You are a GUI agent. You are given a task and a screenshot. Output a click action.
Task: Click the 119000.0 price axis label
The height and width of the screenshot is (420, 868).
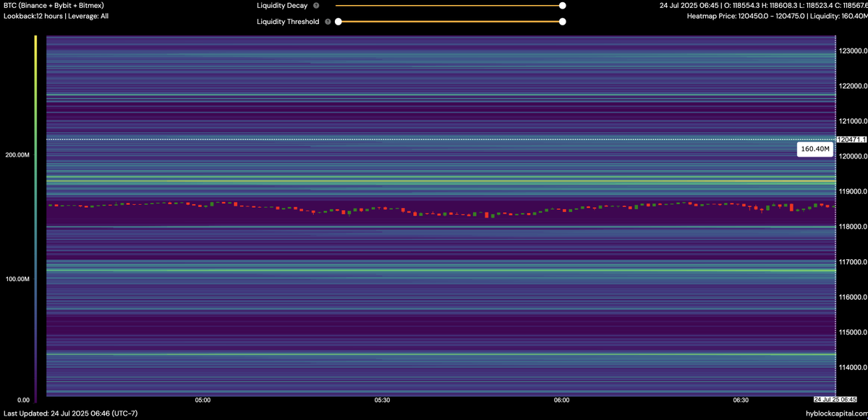853,192
